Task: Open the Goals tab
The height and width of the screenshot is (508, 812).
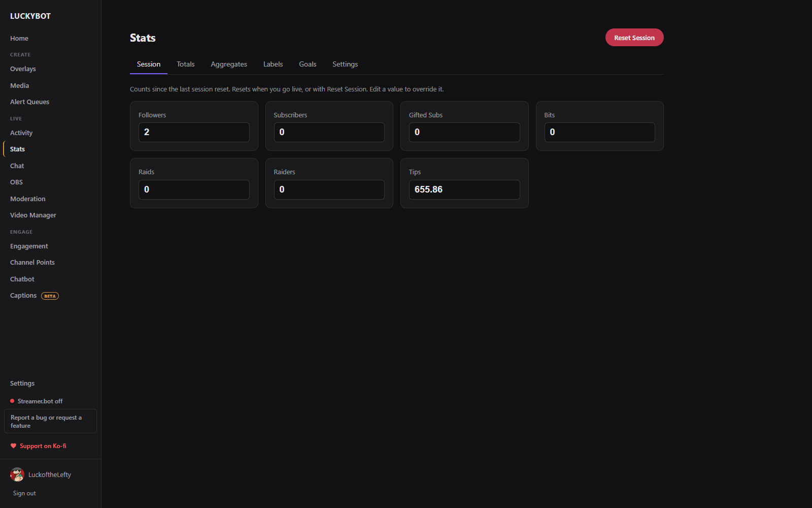Action: 308,64
